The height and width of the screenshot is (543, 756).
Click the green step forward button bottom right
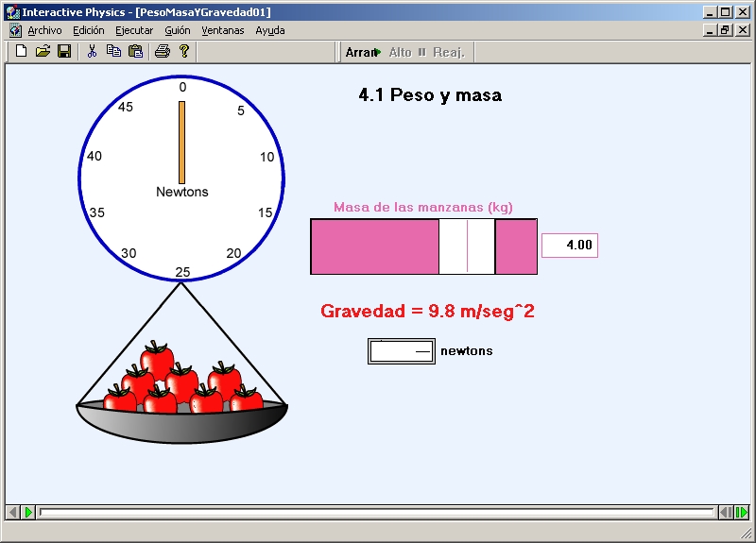(742, 512)
